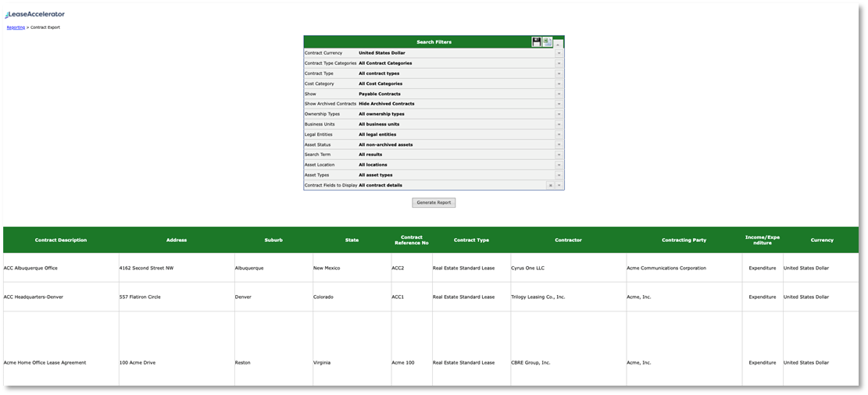The height and width of the screenshot is (395, 868).
Task: Expand the Business Units dropdown
Action: click(559, 124)
